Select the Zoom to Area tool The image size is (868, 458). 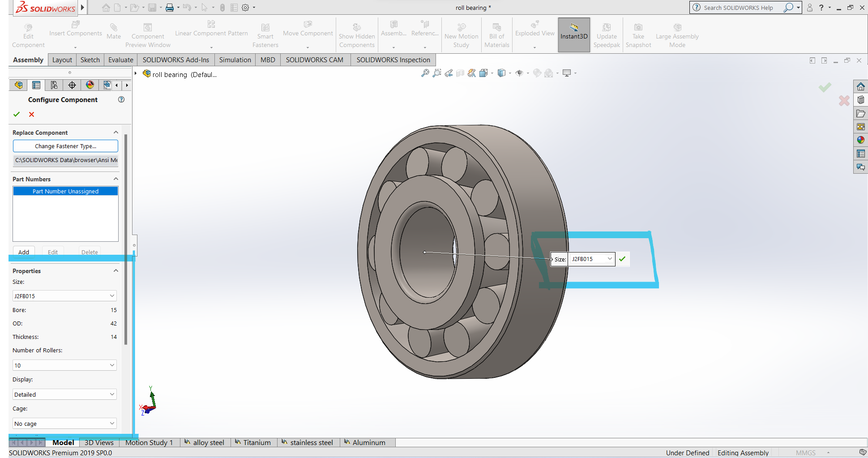(437, 73)
